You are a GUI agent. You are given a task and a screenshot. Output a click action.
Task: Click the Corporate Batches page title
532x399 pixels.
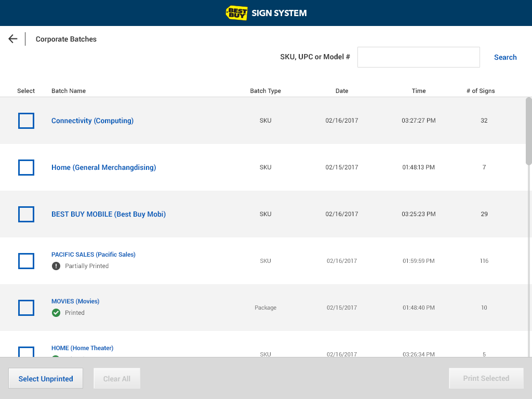66,39
